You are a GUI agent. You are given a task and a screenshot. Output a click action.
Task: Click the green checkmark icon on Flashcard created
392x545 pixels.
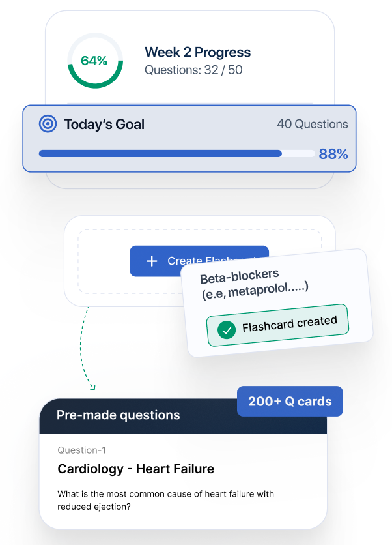coord(226,330)
